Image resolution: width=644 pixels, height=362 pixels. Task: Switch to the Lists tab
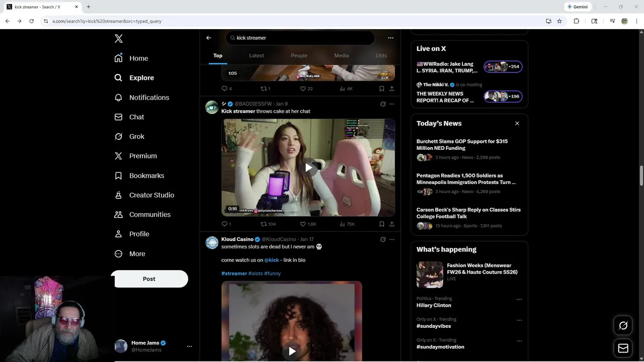381,55
